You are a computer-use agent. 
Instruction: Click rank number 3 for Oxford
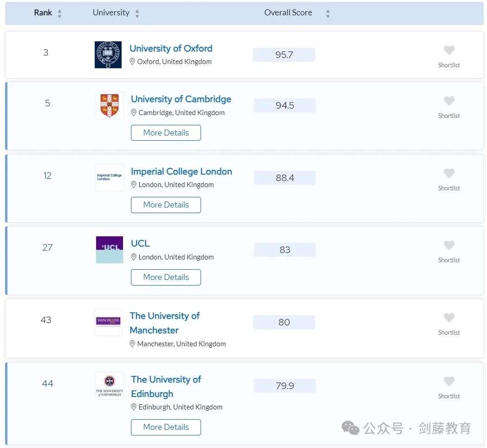pyautogui.click(x=45, y=52)
